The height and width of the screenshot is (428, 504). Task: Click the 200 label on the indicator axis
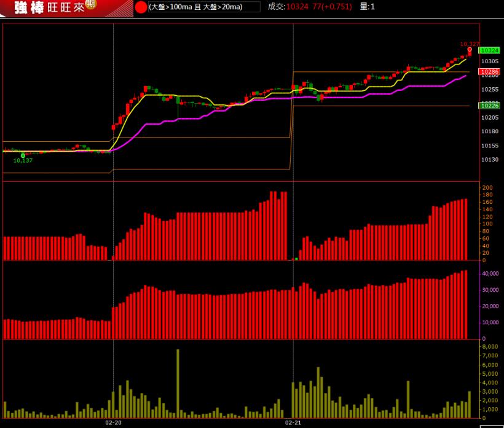(487, 187)
